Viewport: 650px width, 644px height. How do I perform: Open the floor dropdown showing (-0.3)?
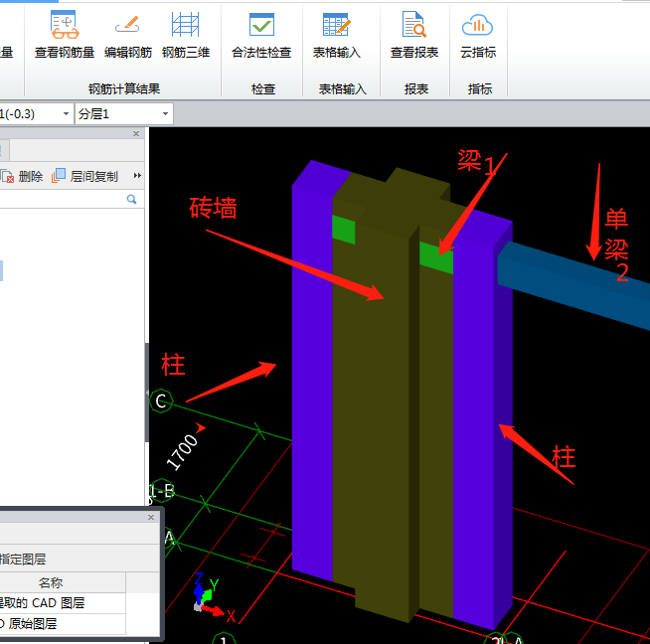tap(66, 113)
